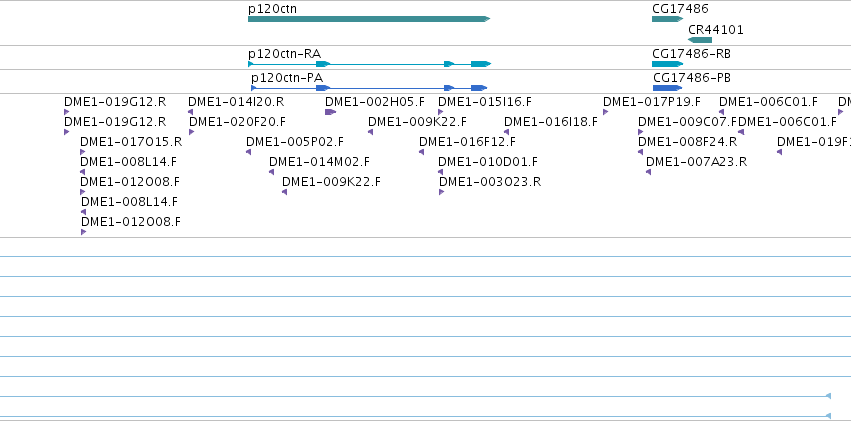Click the p120ctn-RA transcript exon structure
This screenshot has height=421, width=851.
coord(369,64)
